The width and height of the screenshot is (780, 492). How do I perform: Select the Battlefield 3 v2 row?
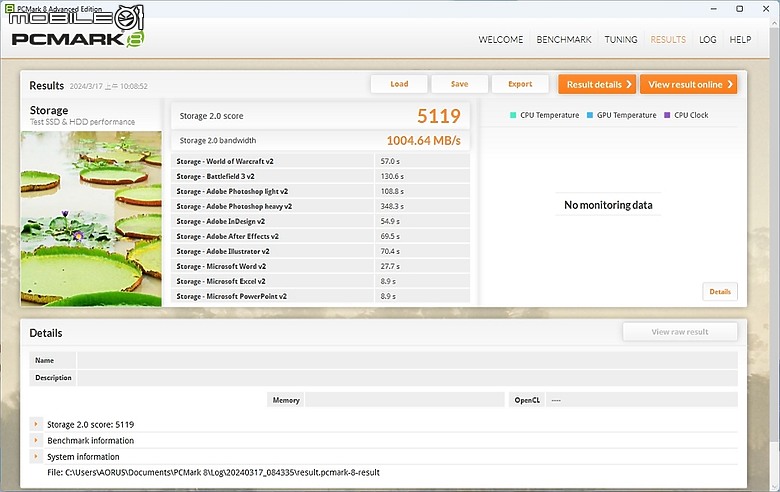click(321, 176)
